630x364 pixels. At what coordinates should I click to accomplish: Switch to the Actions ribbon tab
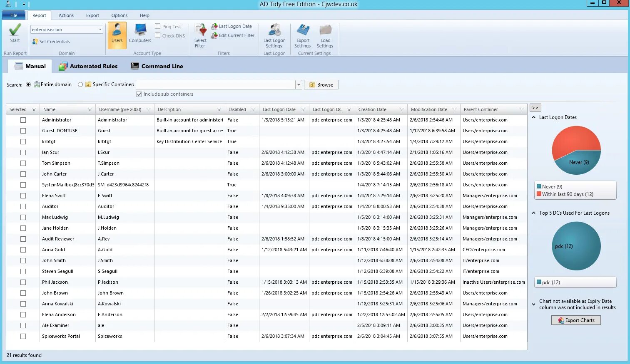(x=66, y=15)
